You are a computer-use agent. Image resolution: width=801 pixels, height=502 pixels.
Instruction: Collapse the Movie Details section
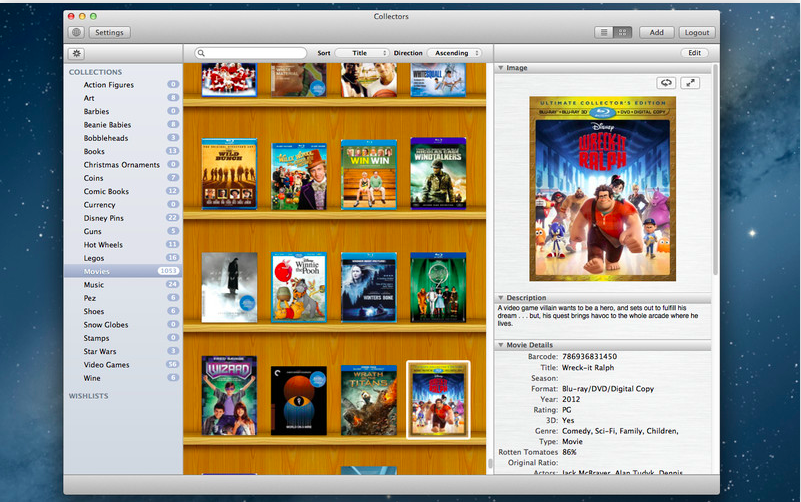point(501,345)
